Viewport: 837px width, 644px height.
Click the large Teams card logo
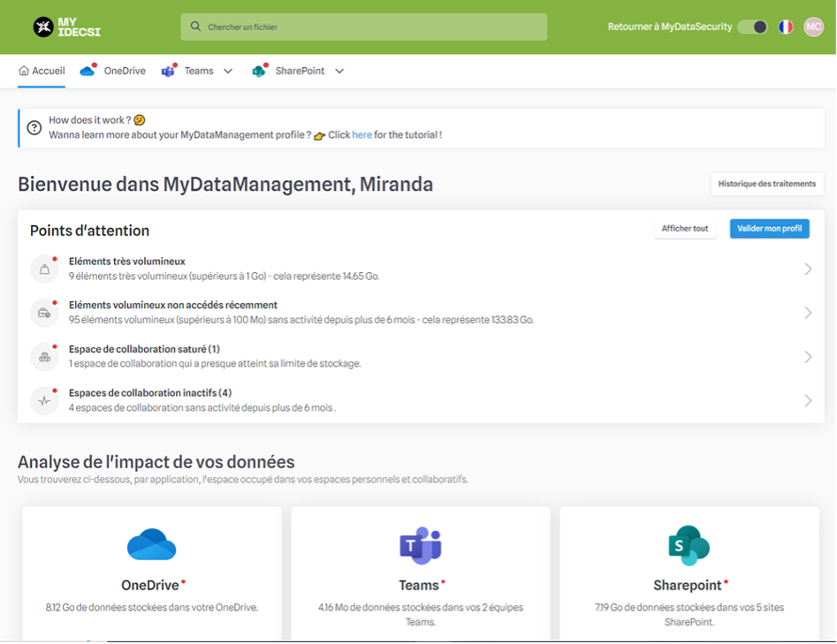[421, 545]
